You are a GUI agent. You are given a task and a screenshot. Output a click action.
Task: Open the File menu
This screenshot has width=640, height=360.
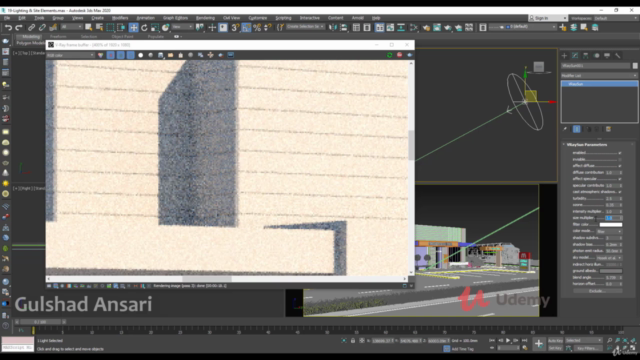(7, 18)
